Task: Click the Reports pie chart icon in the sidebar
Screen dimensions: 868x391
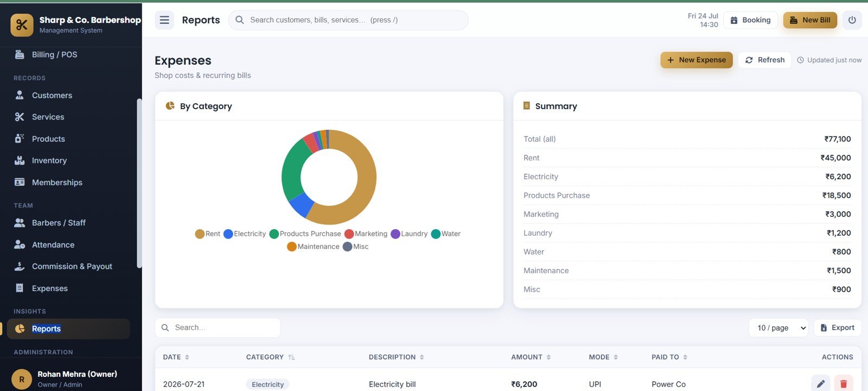Action: 20,329
